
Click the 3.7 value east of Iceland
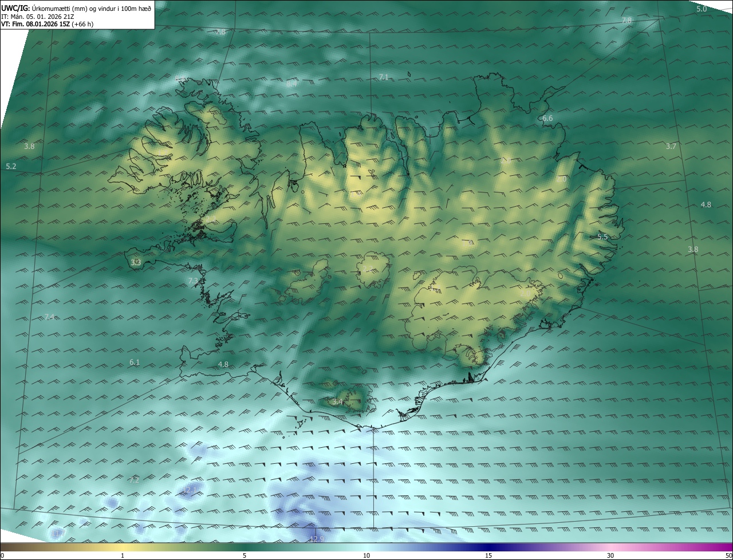tap(671, 147)
